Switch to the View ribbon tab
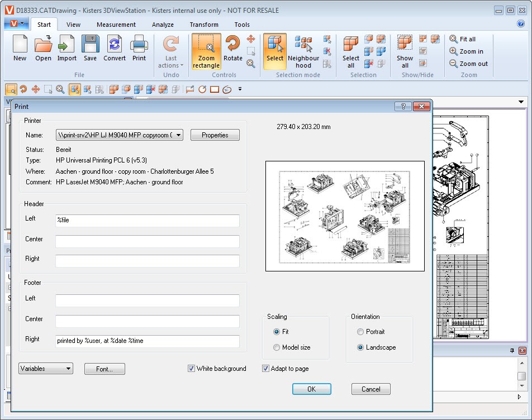This screenshot has width=532, height=420. pos(73,25)
